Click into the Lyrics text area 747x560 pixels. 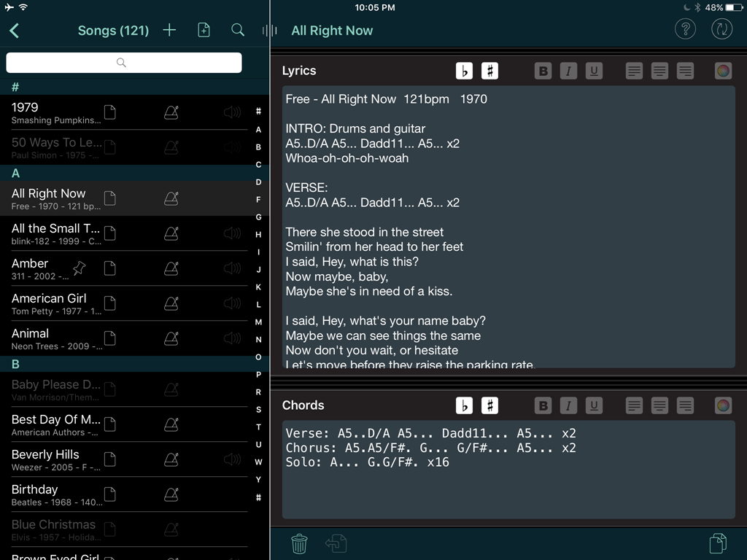tap(508, 227)
